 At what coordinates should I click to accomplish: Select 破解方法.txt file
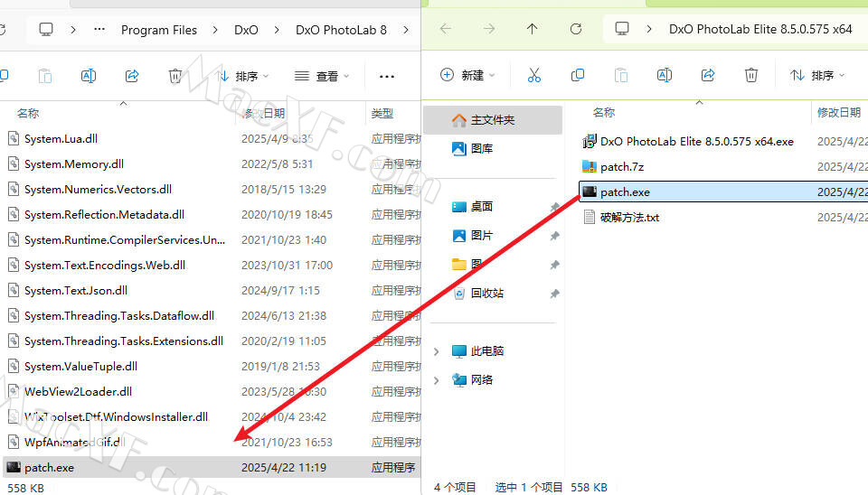[x=630, y=218]
